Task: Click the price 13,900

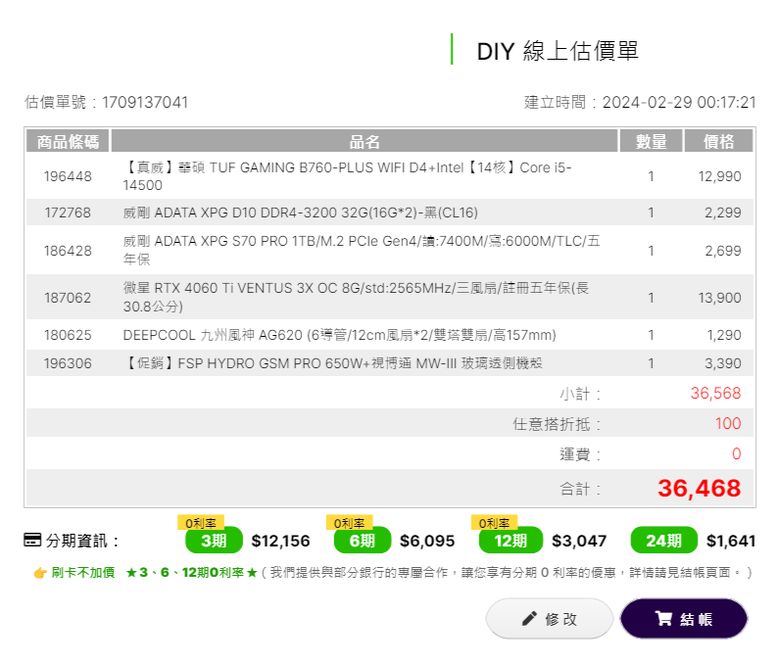Action: [719, 298]
